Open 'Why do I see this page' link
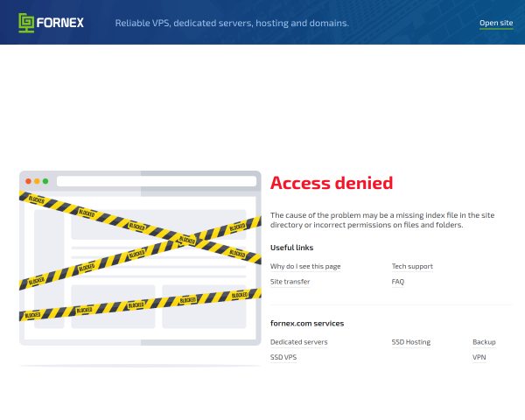 [x=305, y=266]
